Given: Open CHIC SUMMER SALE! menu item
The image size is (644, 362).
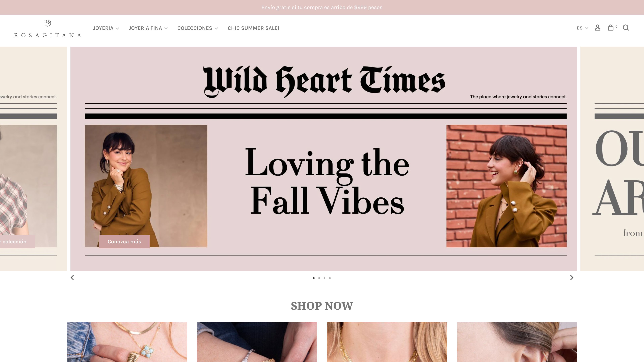Looking at the screenshot, I should point(253,28).
